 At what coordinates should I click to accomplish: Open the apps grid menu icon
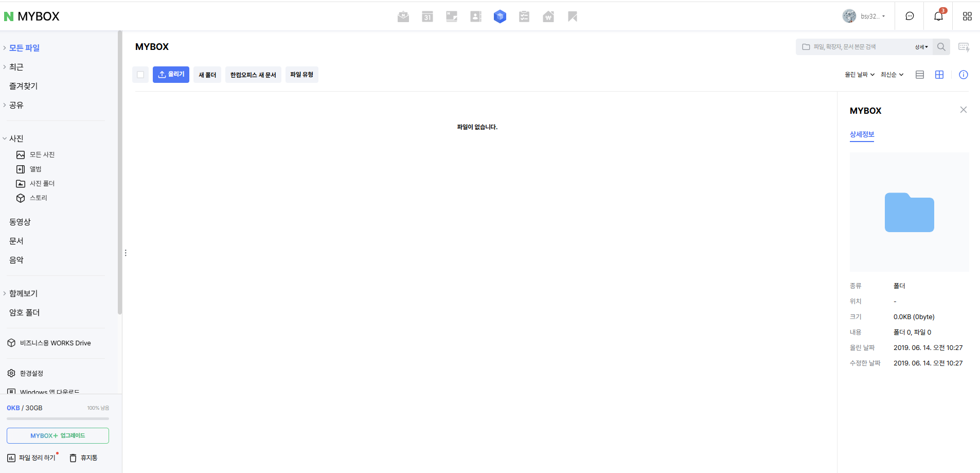(x=967, y=16)
